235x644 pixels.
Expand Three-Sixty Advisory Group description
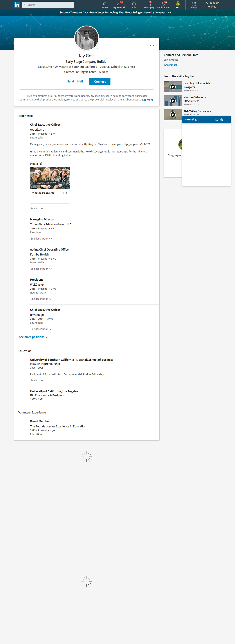pyautogui.click(x=41, y=239)
